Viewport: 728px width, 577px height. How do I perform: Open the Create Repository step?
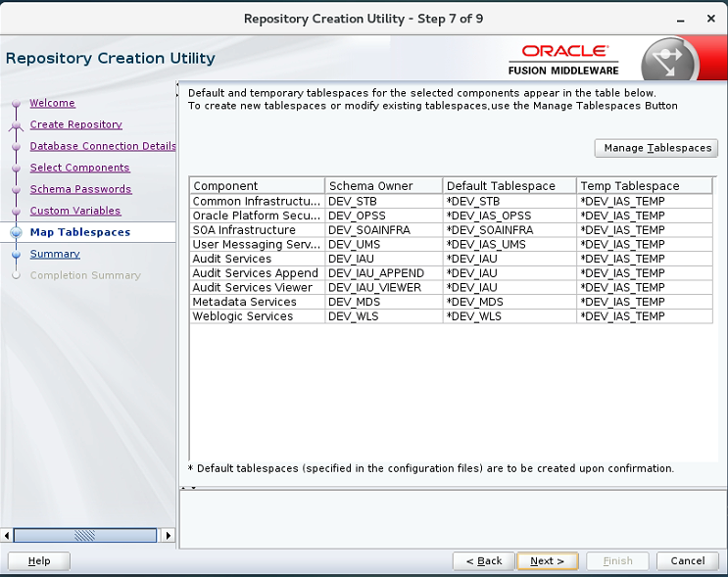[x=76, y=124]
